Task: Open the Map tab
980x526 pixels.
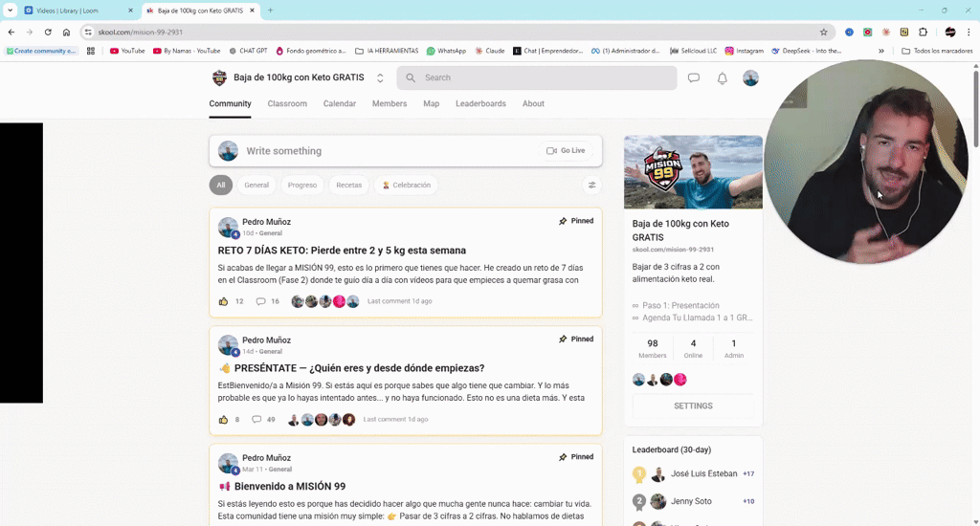Action: 432,103
